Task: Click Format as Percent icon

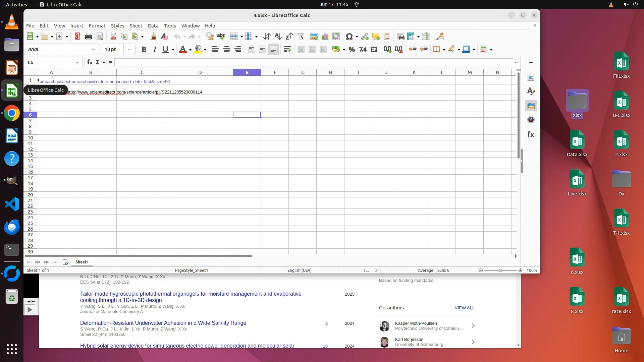Action: tap(352, 50)
